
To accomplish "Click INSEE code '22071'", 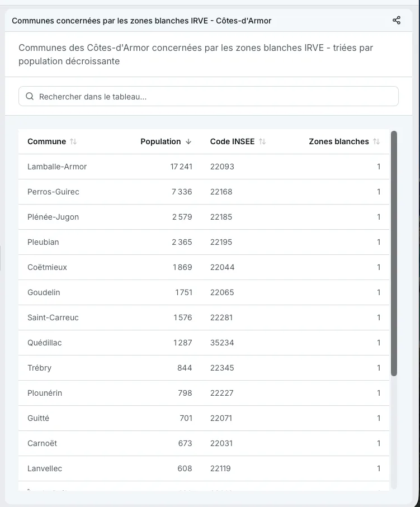I will (x=221, y=418).
